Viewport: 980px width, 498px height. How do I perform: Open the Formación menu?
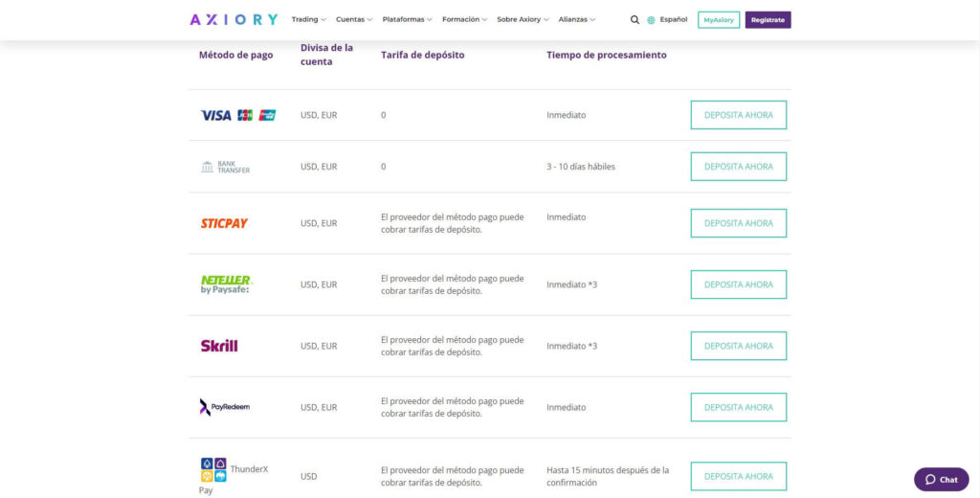tap(464, 20)
